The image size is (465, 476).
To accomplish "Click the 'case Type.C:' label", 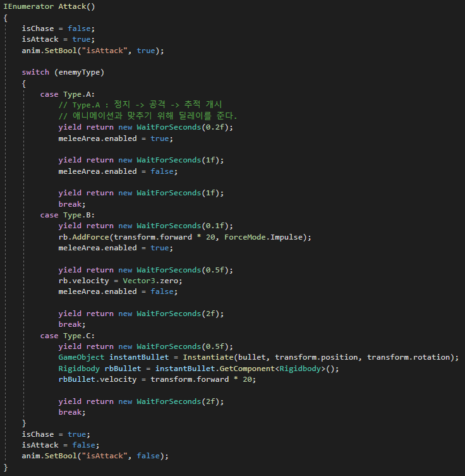I will tap(68, 336).
